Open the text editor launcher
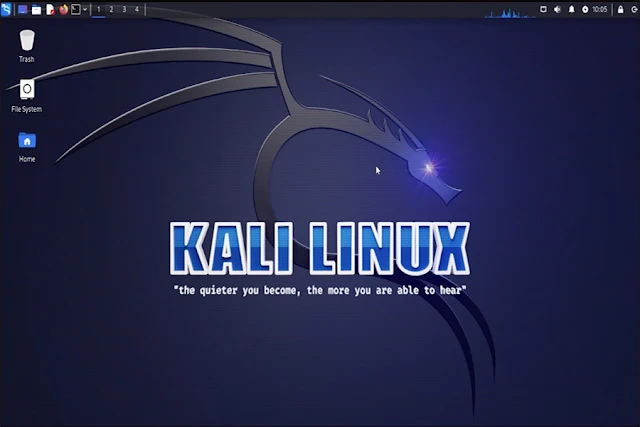The width and height of the screenshot is (640, 427). click(x=50, y=10)
